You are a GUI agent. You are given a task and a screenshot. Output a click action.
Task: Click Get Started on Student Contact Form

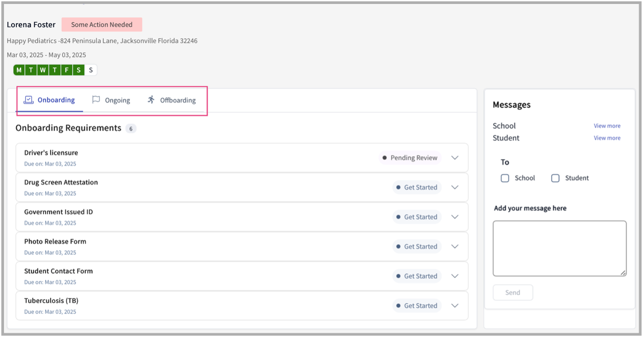pyautogui.click(x=417, y=276)
